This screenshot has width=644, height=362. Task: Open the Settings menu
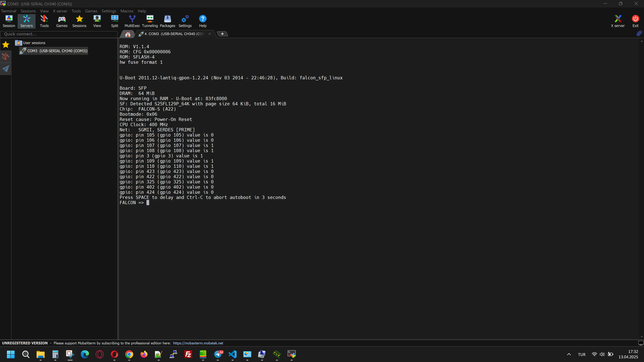click(109, 11)
